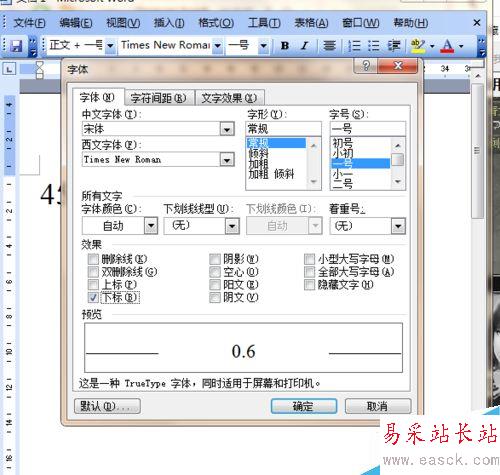Toggle Bold formatting in toolbar
500x475 pixels.
pos(285,45)
